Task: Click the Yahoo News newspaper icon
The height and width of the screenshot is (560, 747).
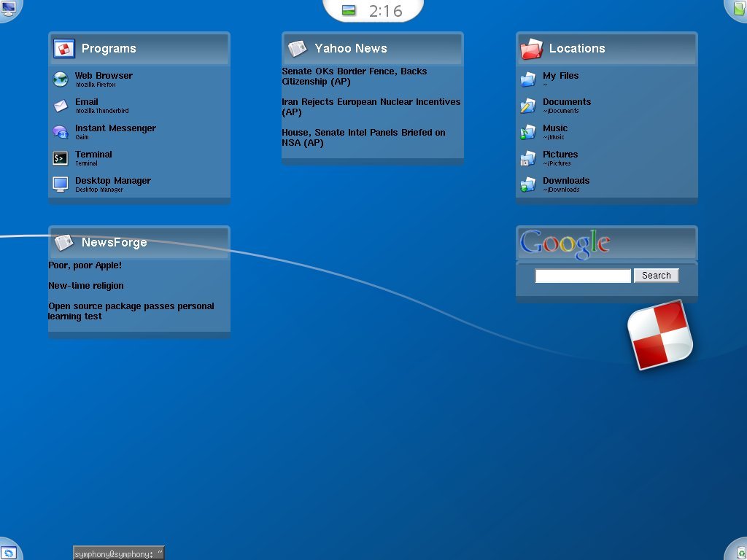Action: coord(298,49)
